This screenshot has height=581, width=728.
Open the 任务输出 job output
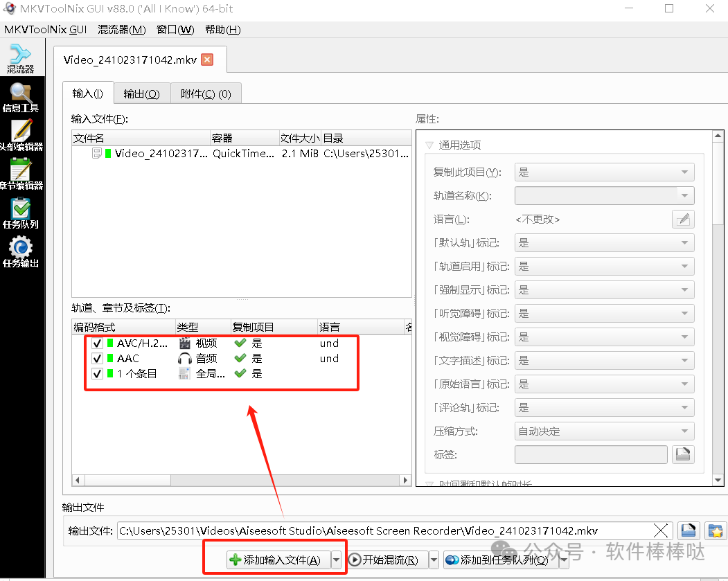coord(21,252)
